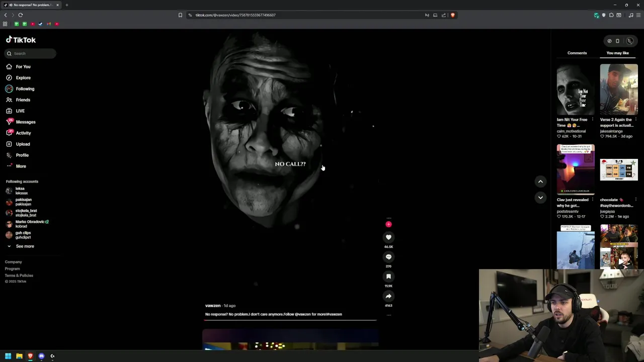Image resolution: width=644 pixels, height=362 pixels.
Task: Click the Search field in TikTok
Action: tap(31, 53)
